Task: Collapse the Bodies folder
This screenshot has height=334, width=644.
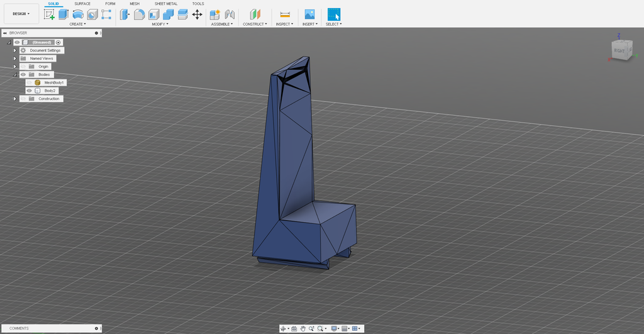Action: click(14, 74)
